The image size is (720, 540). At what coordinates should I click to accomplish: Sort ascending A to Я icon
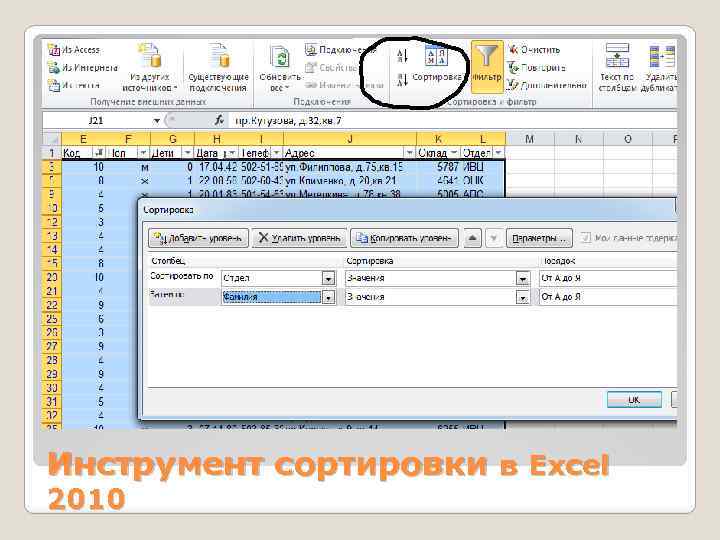pyautogui.click(x=402, y=56)
